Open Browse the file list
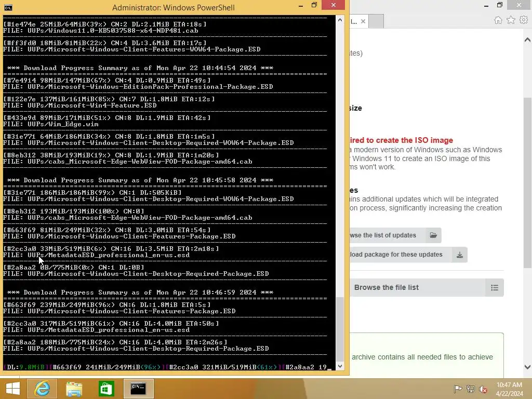Screen dimensions: 532x399 pos(426,288)
